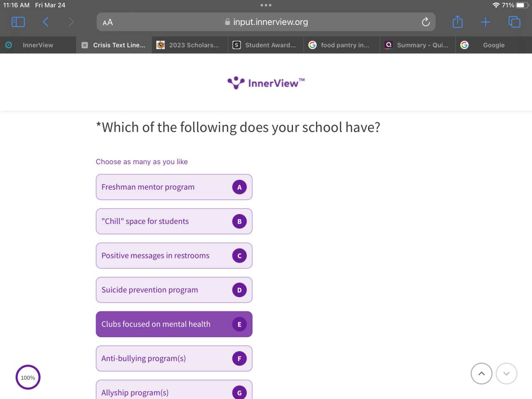
Task: Tap the AA reader format icon
Action: (x=108, y=22)
